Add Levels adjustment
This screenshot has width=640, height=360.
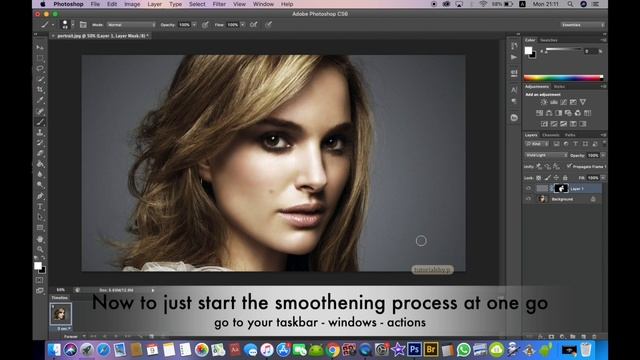tap(553, 102)
